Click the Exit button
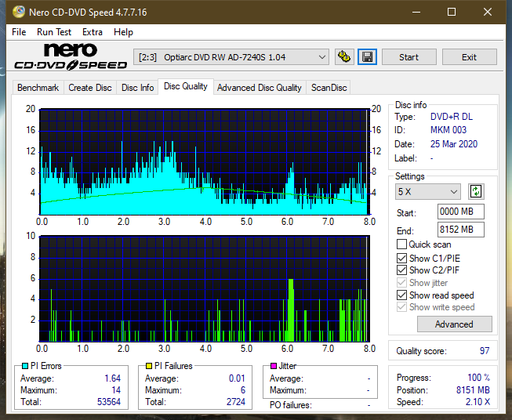 tap(469, 57)
